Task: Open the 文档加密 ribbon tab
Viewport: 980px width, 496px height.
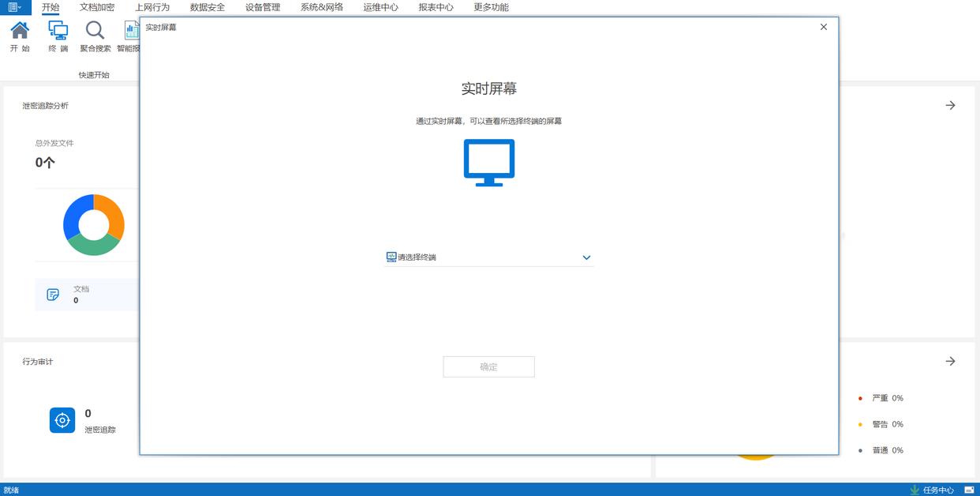Action: pos(97,7)
